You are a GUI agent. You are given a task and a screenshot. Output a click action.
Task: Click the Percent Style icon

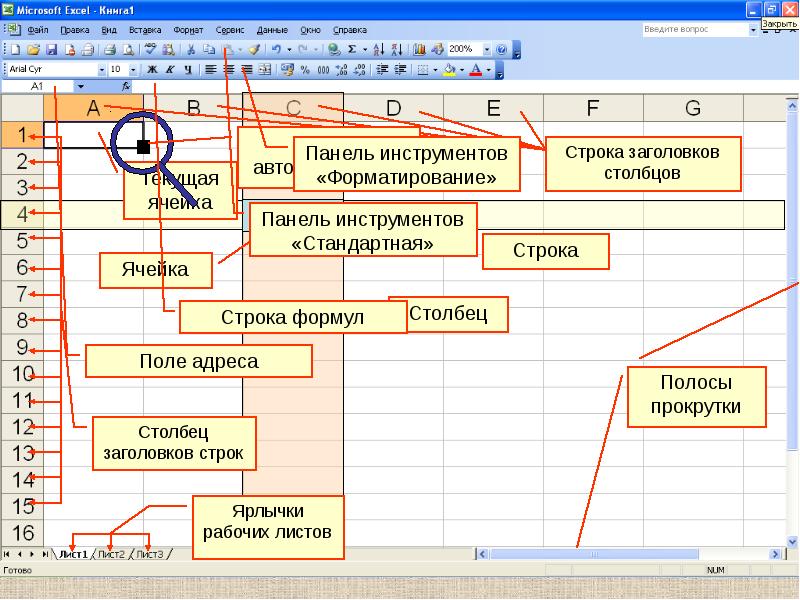[306, 69]
